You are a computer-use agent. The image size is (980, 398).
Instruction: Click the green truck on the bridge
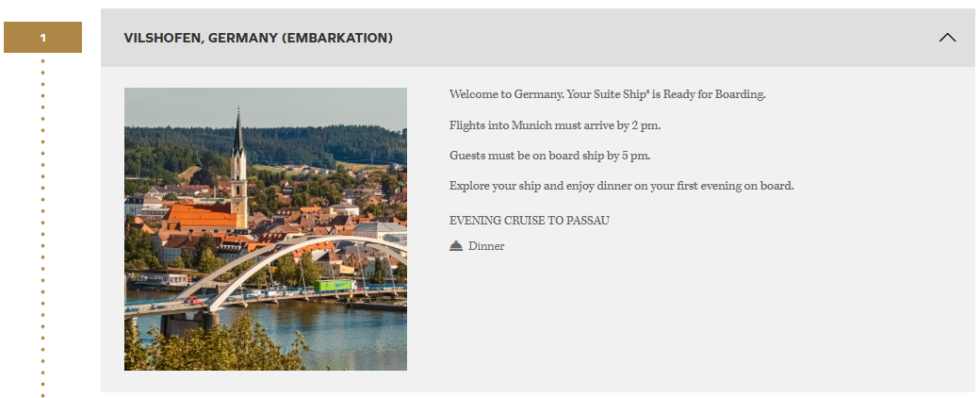334,285
